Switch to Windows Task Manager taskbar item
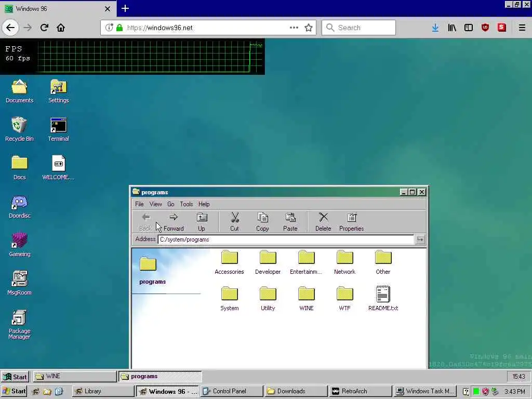 (425, 391)
